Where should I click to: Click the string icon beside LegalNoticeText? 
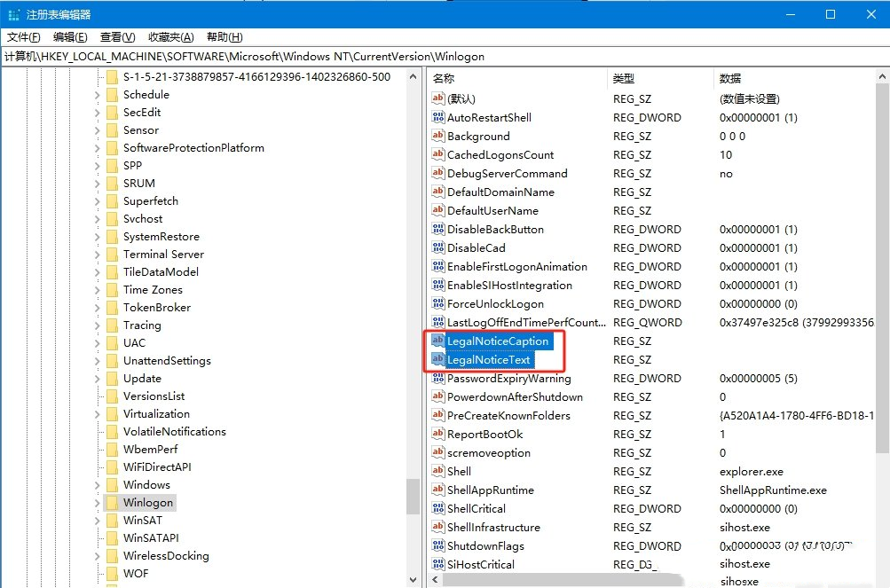(437, 360)
